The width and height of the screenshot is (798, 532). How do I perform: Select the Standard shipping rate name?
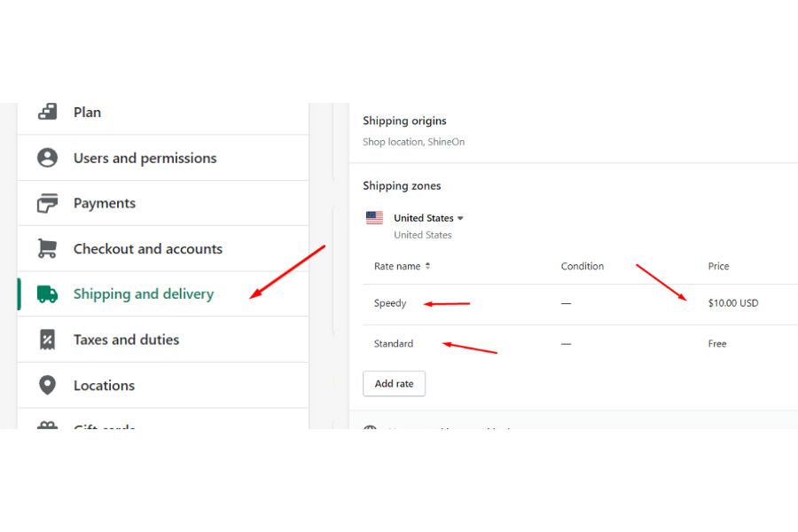tap(394, 344)
